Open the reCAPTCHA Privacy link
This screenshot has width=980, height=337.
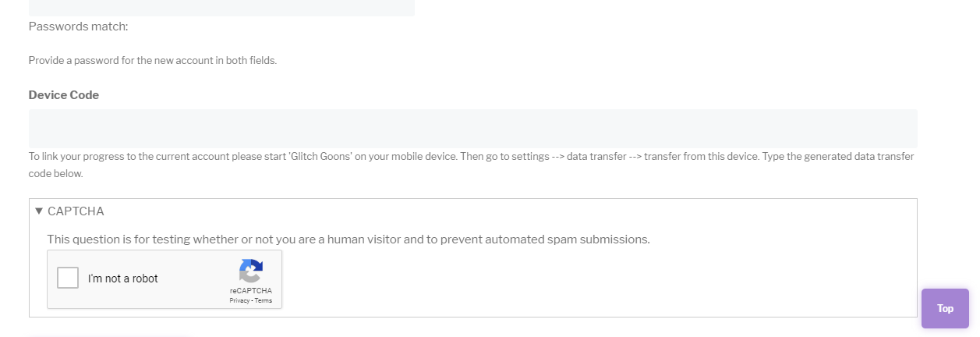click(239, 300)
